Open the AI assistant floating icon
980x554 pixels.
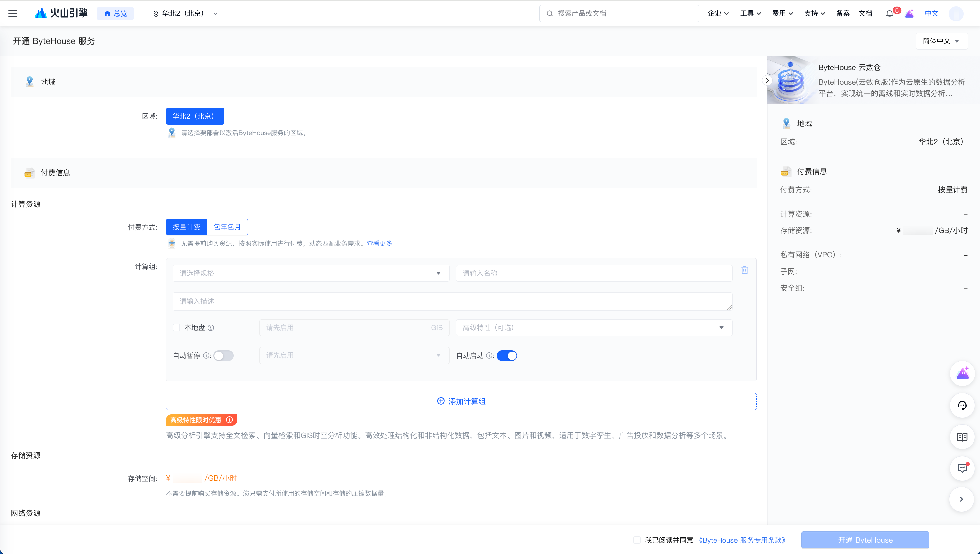(x=962, y=374)
